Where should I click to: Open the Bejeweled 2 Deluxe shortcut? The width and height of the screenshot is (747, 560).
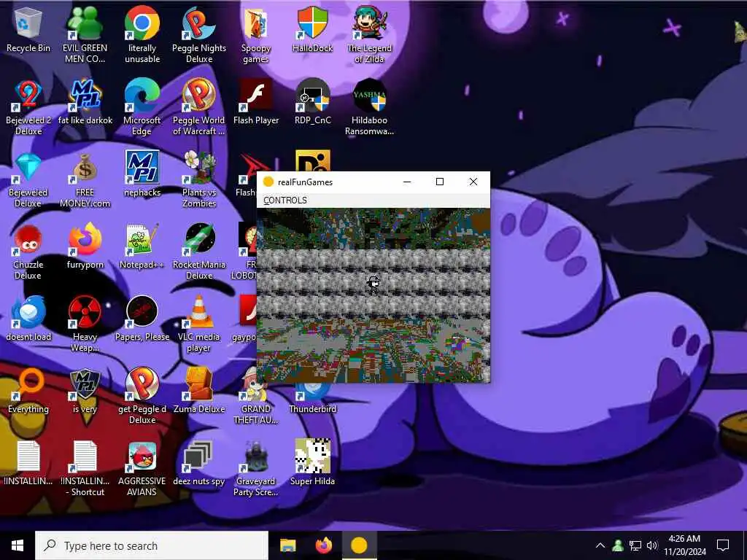pos(28,106)
